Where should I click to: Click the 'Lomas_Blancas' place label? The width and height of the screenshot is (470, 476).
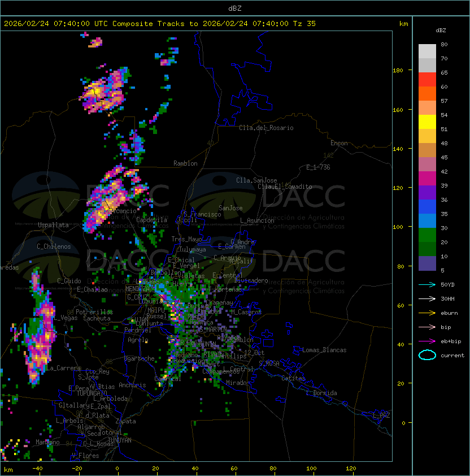coord(324,350)
